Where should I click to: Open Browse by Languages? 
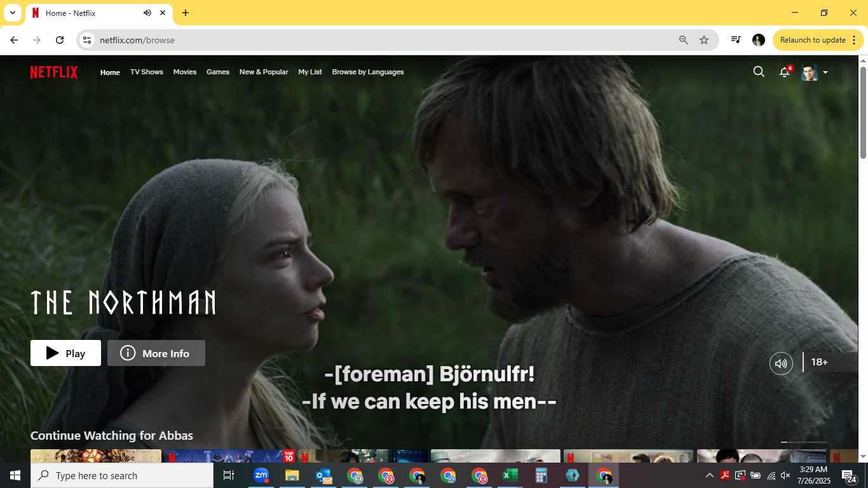tap(368, 72)
